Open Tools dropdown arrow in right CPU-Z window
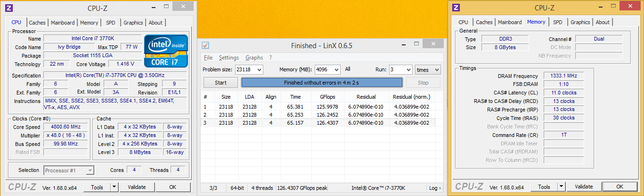 coord(562,187)
